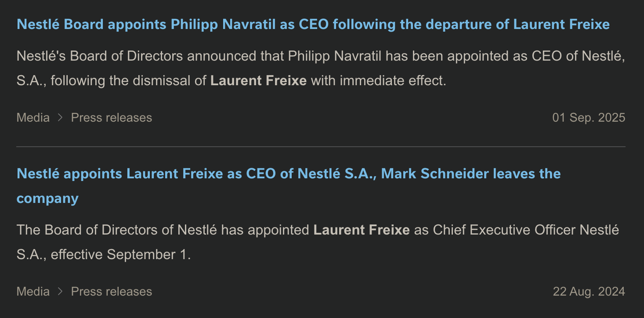Click the bolded Laurent Freixe name in first summary

click(258, 80)
